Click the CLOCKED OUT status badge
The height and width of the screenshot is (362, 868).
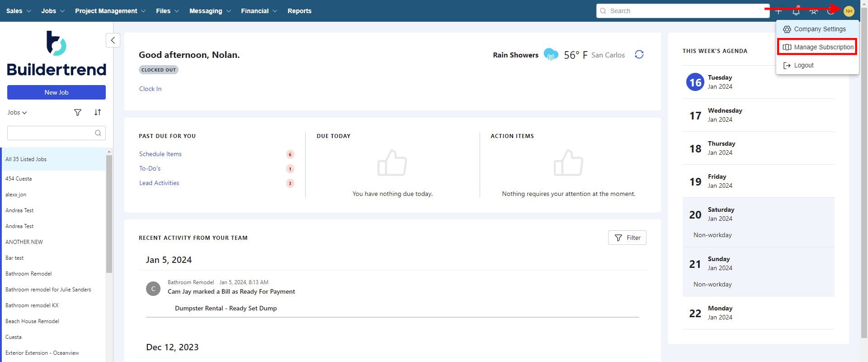click(x=159, y=70)
